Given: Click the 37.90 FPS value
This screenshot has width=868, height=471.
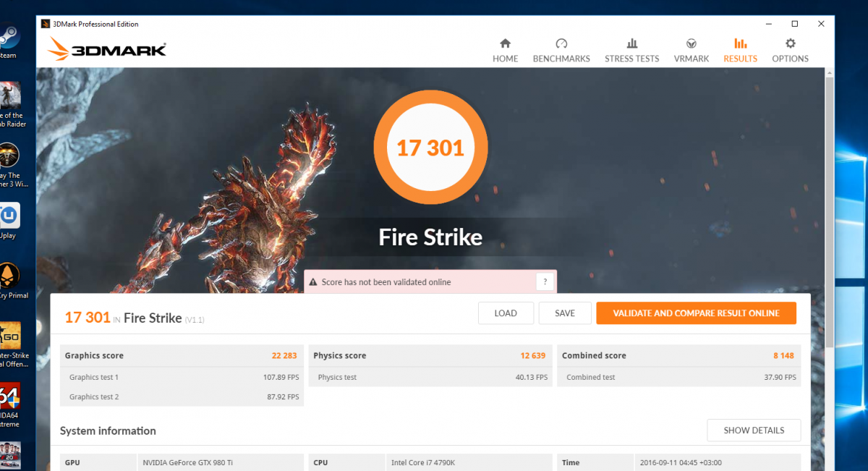Looking at the screenshot, I should pyautogui.click(x=780, y=377).
